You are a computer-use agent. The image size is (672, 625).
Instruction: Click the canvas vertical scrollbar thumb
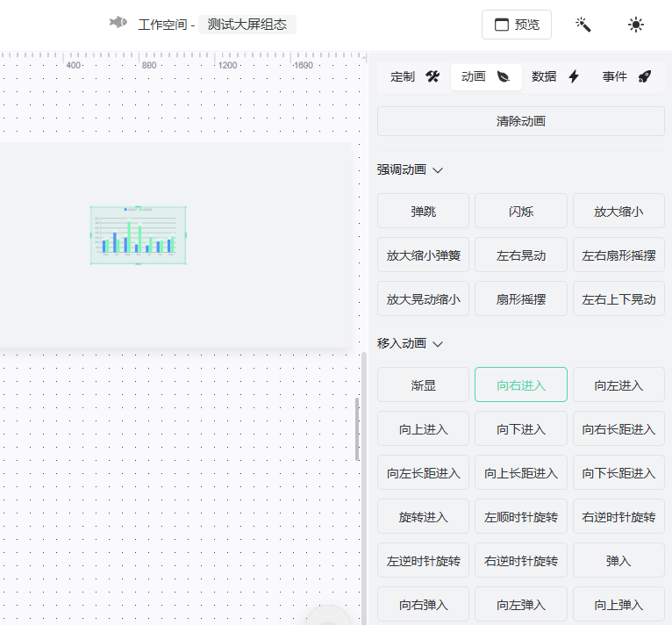357,429
